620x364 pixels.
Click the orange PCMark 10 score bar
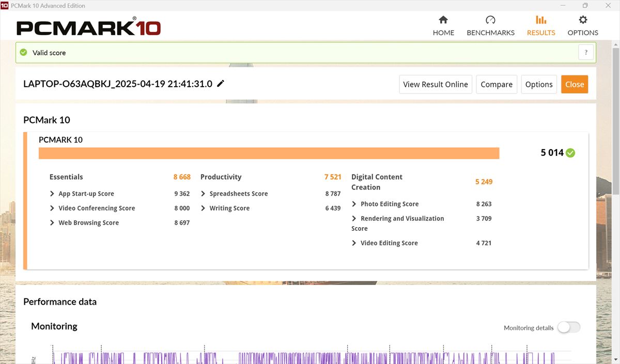click(269, 153)
